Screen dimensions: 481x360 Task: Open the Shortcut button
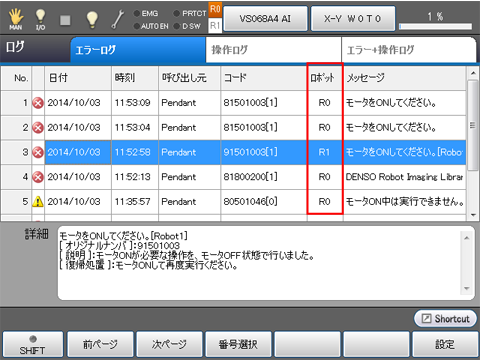tap(445, 319)
